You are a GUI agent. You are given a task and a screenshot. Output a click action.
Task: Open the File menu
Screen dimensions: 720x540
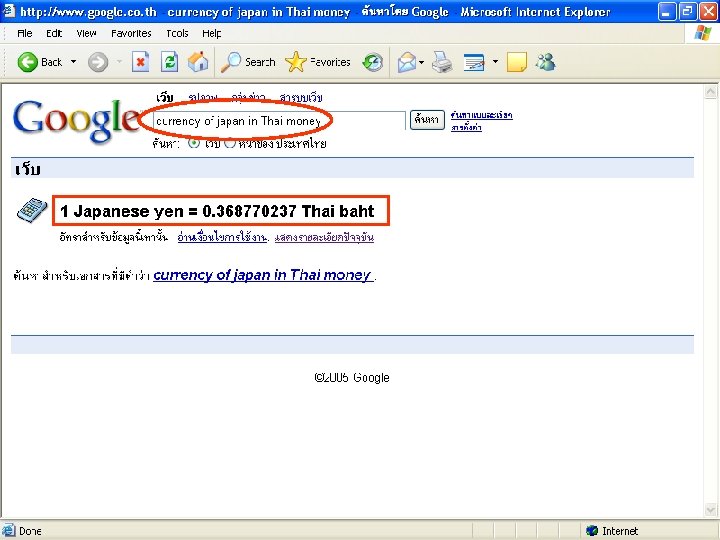(25, 34)
